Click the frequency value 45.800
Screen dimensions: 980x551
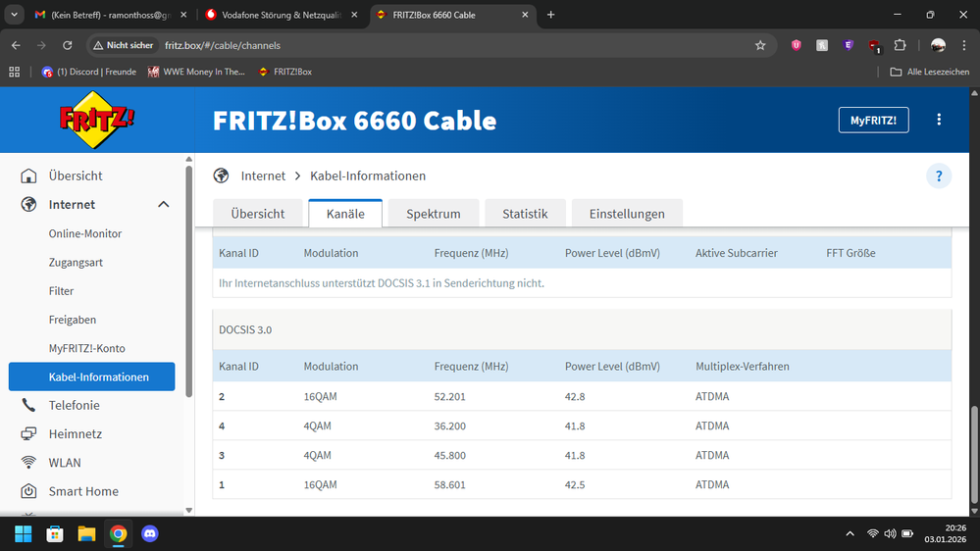(450, 456)
